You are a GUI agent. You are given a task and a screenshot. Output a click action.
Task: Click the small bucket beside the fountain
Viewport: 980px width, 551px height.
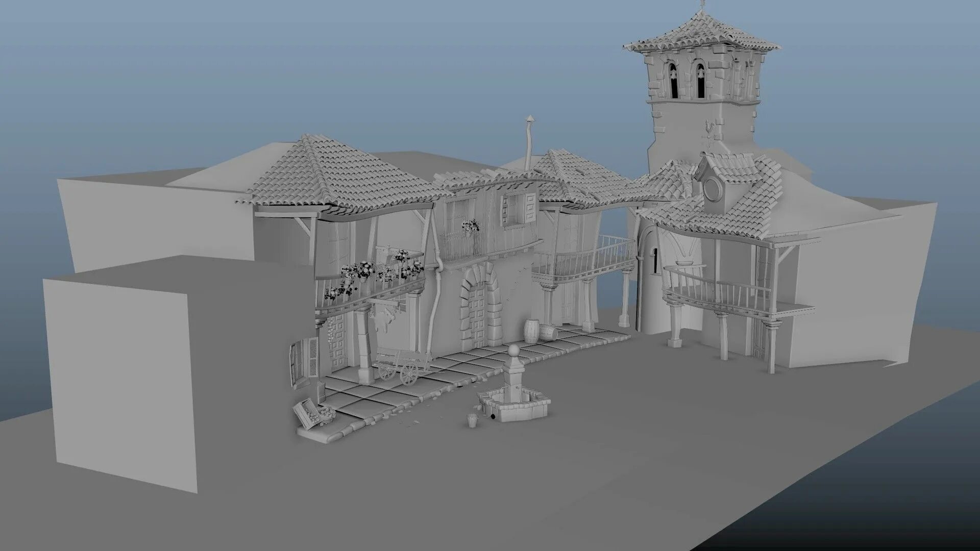pos(473,420)
